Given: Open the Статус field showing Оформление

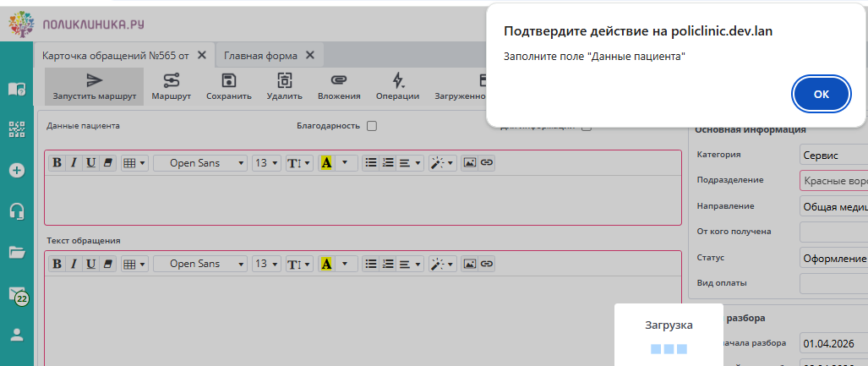Looking at the screenshot, I should click(833, 258).
